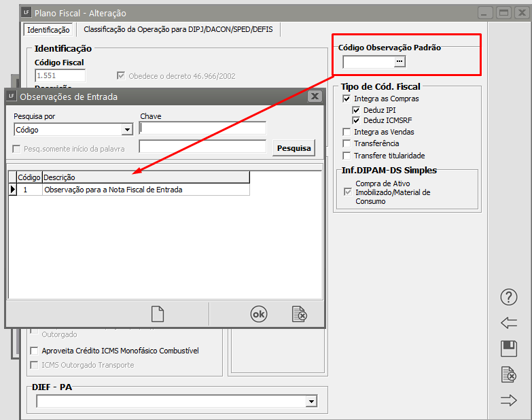Screen dimensions: 532x420
Task: Cancel the Observações dialog with document-X icon
Action: pos(299,314)
